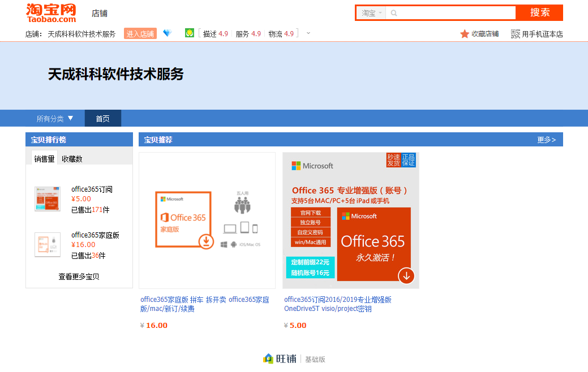Click 收藏店铺 link
This screenshot has width=588, height=372.
click(x=485, y=34)
